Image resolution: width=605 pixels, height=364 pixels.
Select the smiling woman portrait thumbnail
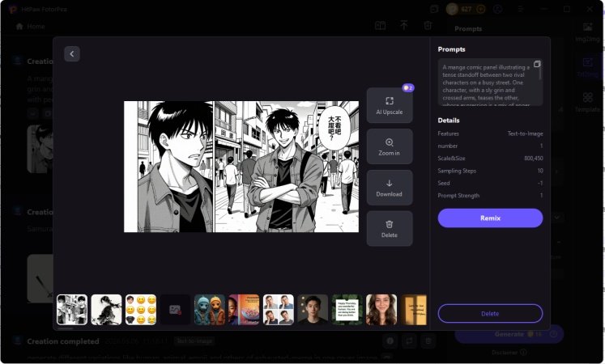point(381,310)
